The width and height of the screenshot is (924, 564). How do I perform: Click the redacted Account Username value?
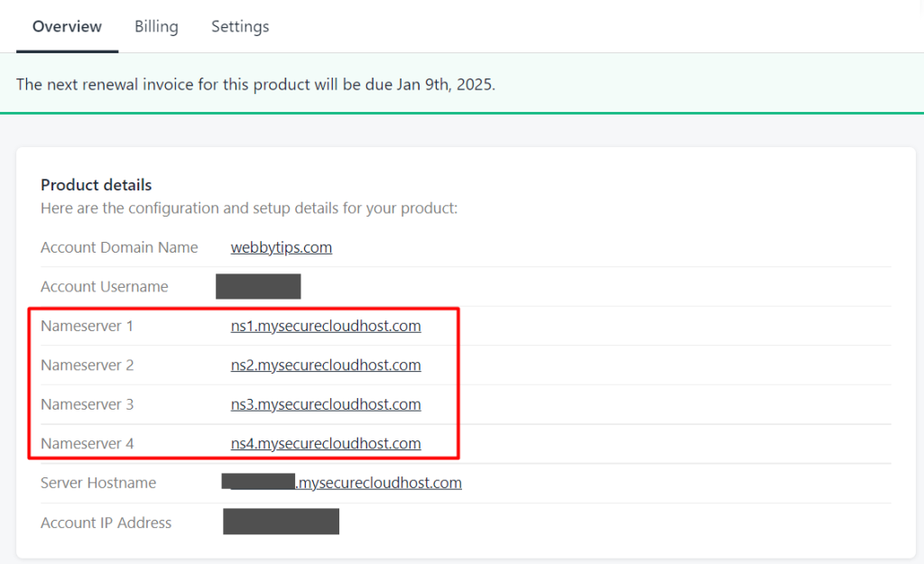(258, 287)
